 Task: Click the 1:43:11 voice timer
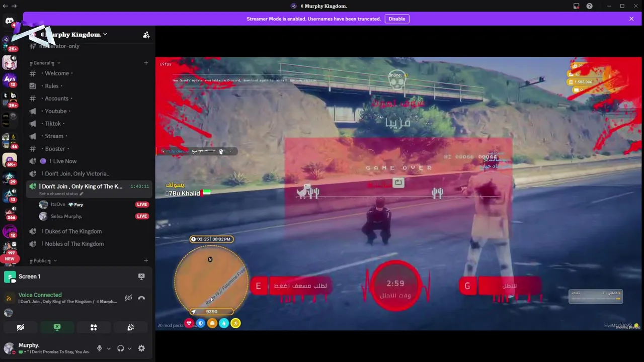(x=140, y=187)
